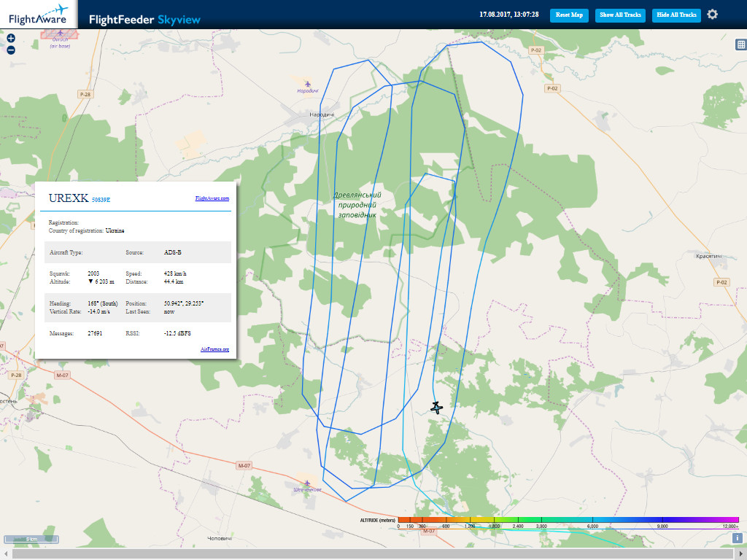Click the altitude color legend bar
The height and width of the screenshot is (560, 747).
(x=569, y=520)
